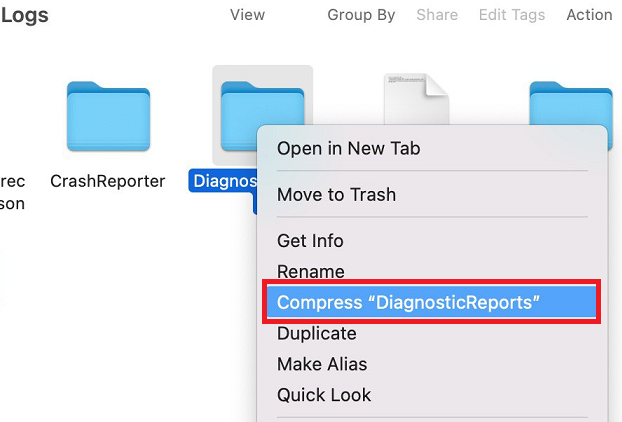Expand the Group By toolbar menu
The height and width of the screenshot is (422, 622).
point(361,15)
